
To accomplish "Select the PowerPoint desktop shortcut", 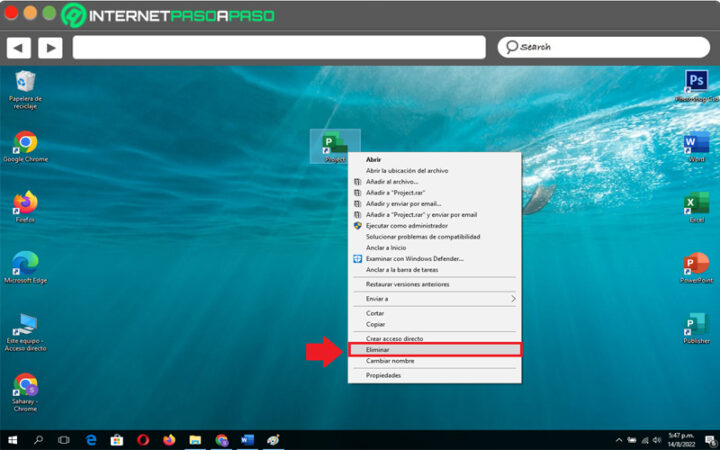I will (697, 268).
